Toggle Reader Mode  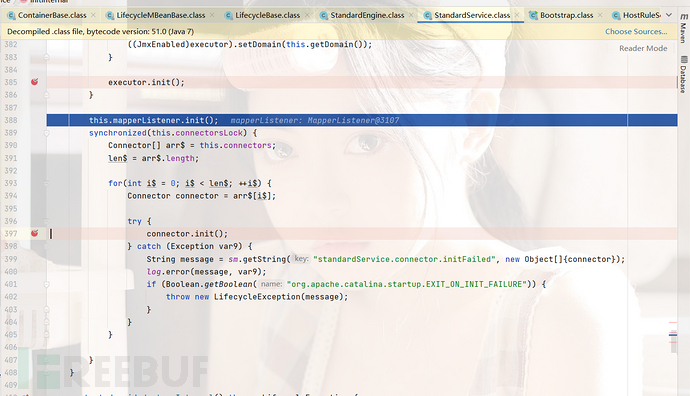tap(643, 48)
